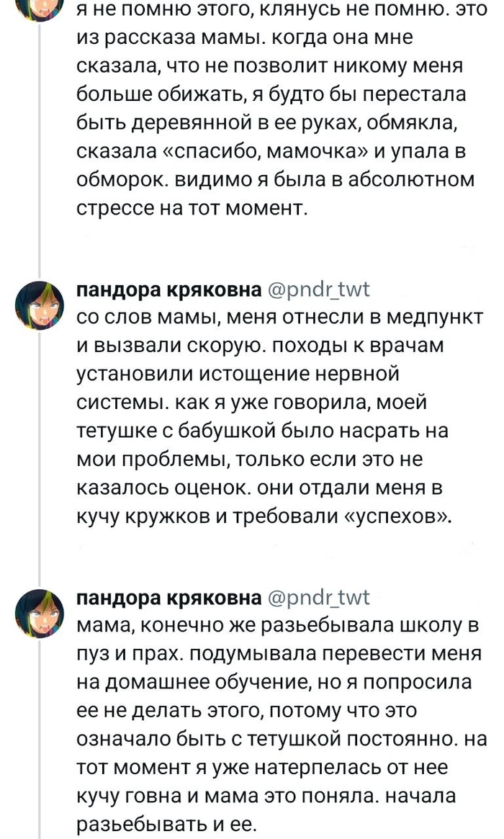
Task: Click the final line «разъебывать и ее.»
Action: [165, 824]
